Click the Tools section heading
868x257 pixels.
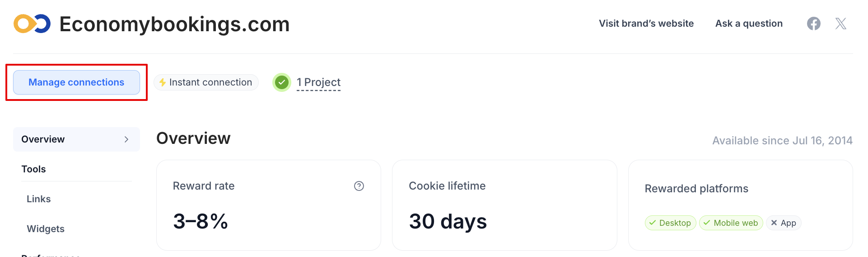(x=33, y=169)
